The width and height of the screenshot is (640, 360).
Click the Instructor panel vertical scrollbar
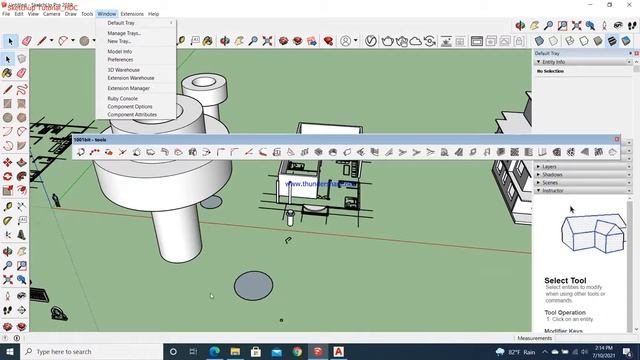pos(630,264)
